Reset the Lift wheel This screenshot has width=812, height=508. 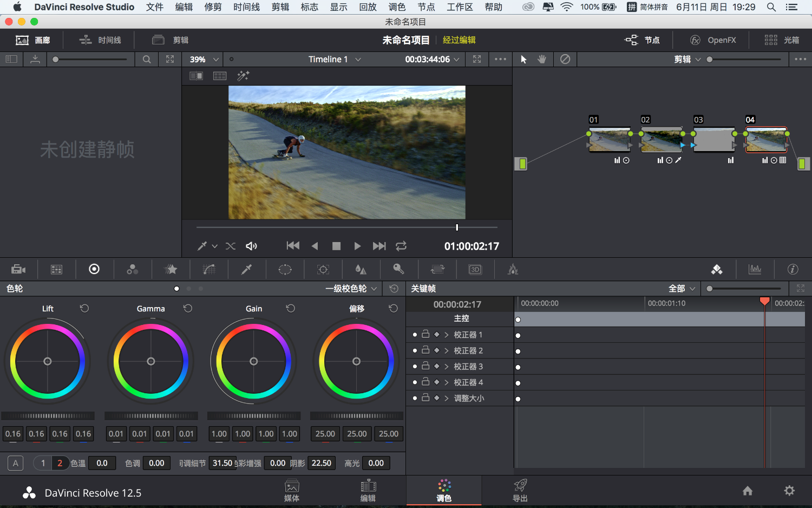point(84,308)
